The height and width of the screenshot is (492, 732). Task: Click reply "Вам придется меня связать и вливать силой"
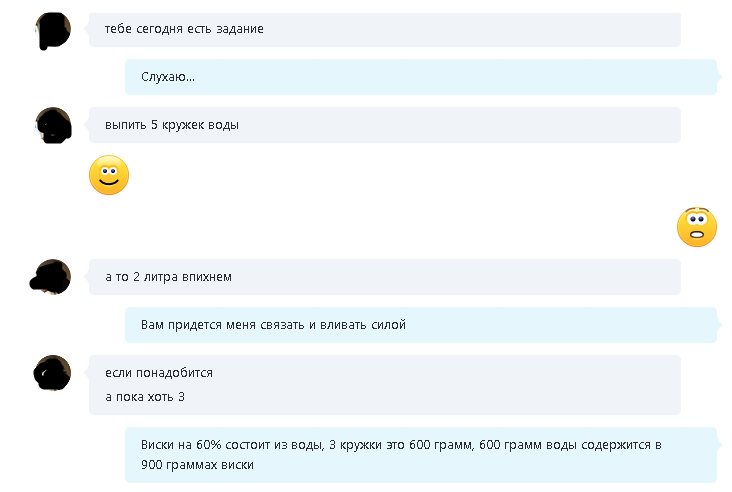click(421, 325)
